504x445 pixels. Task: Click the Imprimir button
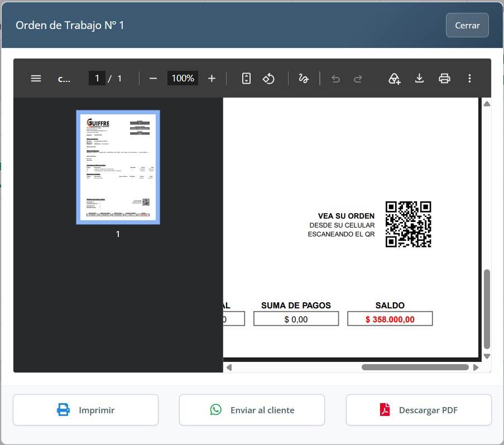click(85, 410)
